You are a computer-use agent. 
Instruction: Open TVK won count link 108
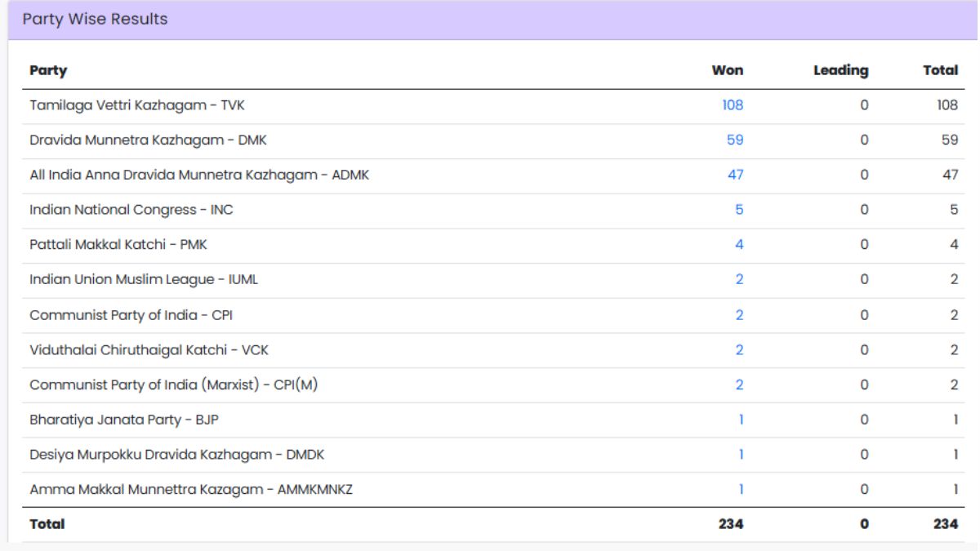click(733, 105)
